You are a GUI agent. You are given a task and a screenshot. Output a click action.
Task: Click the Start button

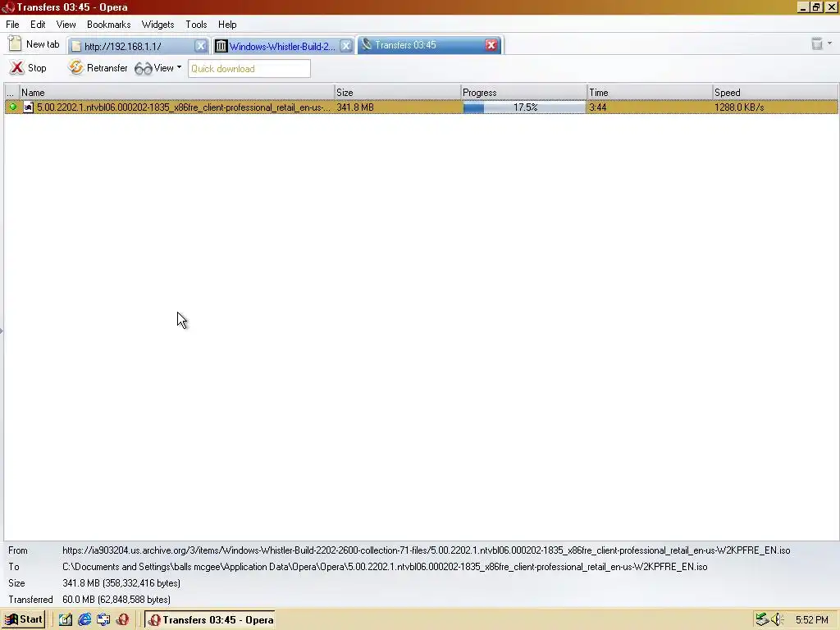(x=24, y=620)
